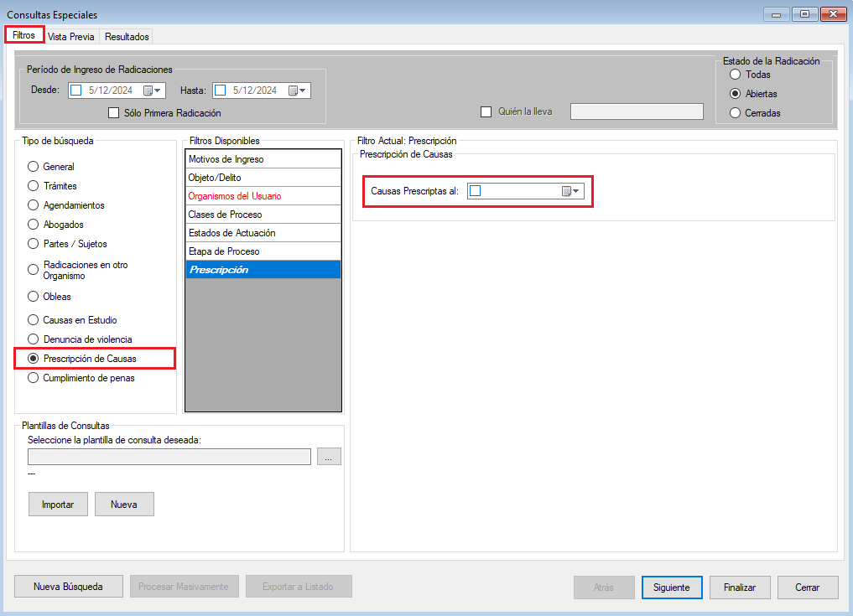This screenshot has width=853, height=616.
Task: Click the template browse ellipsis button
Action: tap(329, 457)
